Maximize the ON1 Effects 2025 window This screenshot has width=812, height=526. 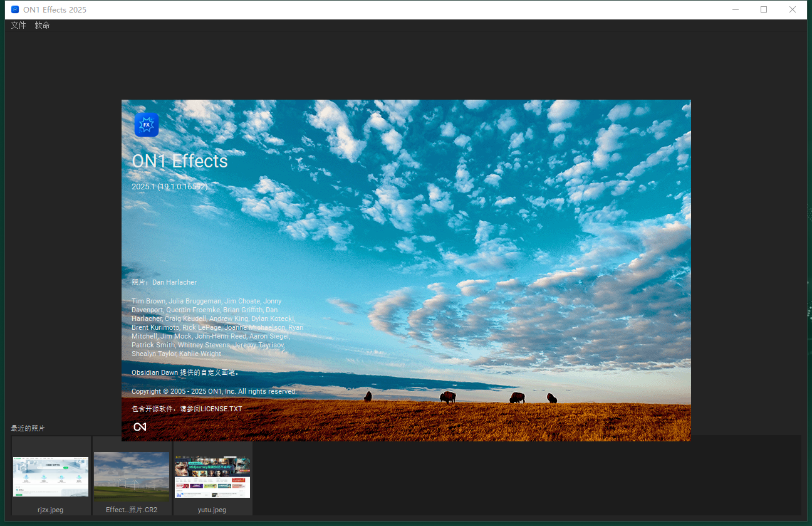coord(764,9)
